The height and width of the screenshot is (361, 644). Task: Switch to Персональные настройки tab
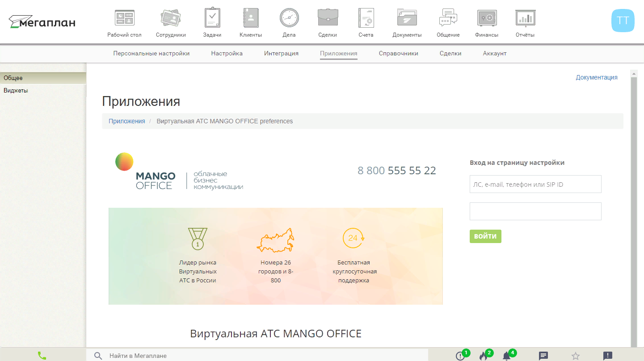(x=152, y=53)
